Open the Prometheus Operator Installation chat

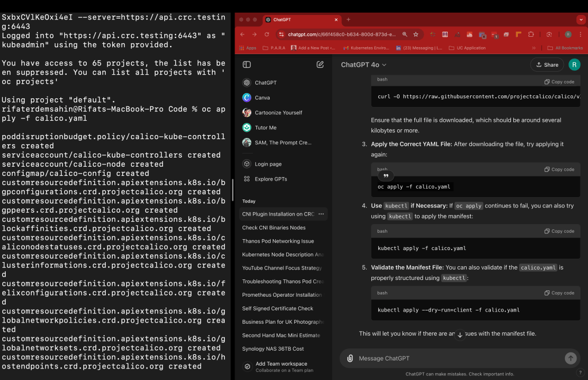(283, 295)
